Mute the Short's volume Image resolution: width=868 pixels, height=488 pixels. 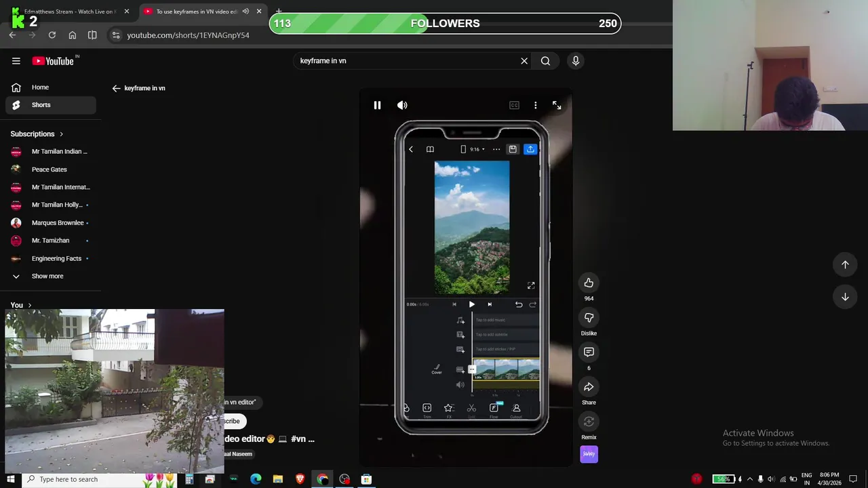(x=402, y=105)
